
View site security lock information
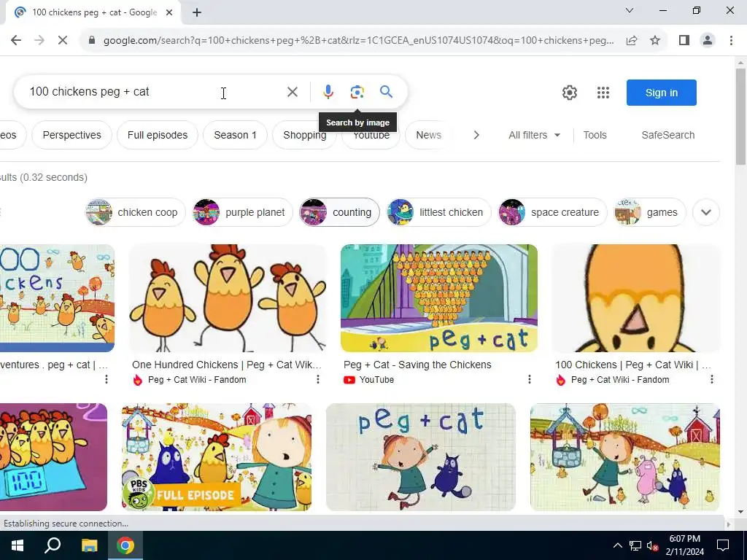92,41
